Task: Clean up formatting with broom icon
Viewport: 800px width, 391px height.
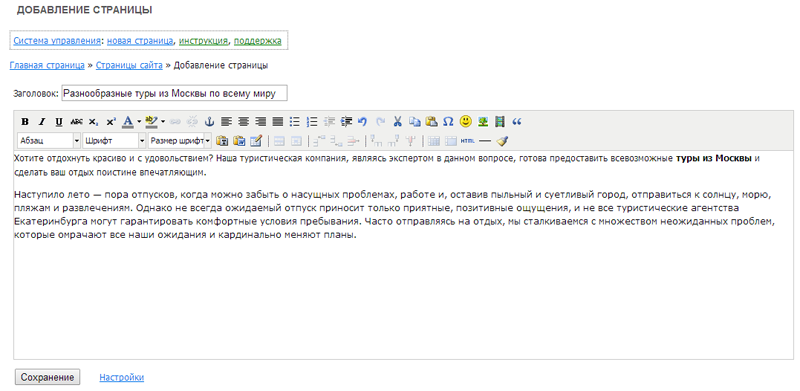Action: point(502,140)
